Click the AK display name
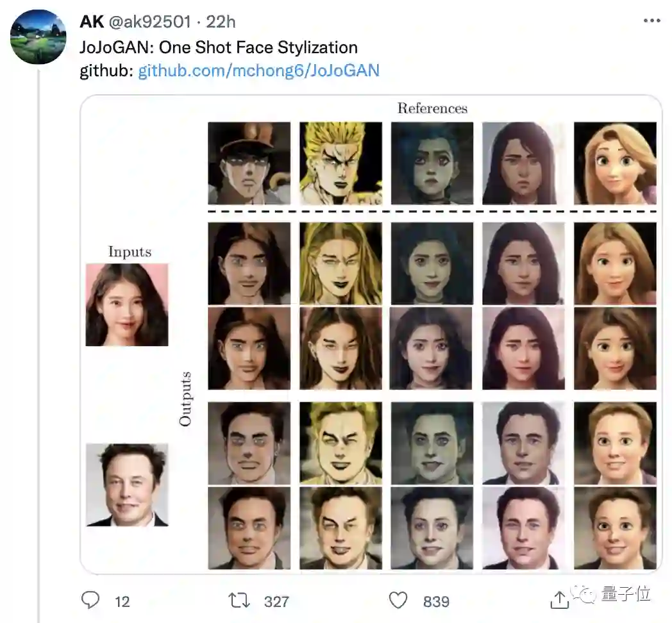 point(92,22)
